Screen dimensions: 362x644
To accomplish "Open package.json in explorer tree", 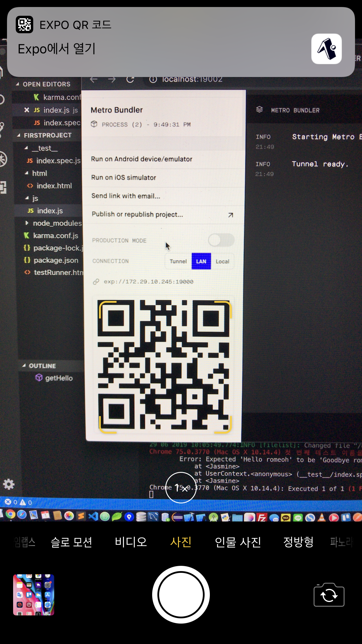I will [x=51, y=260].
